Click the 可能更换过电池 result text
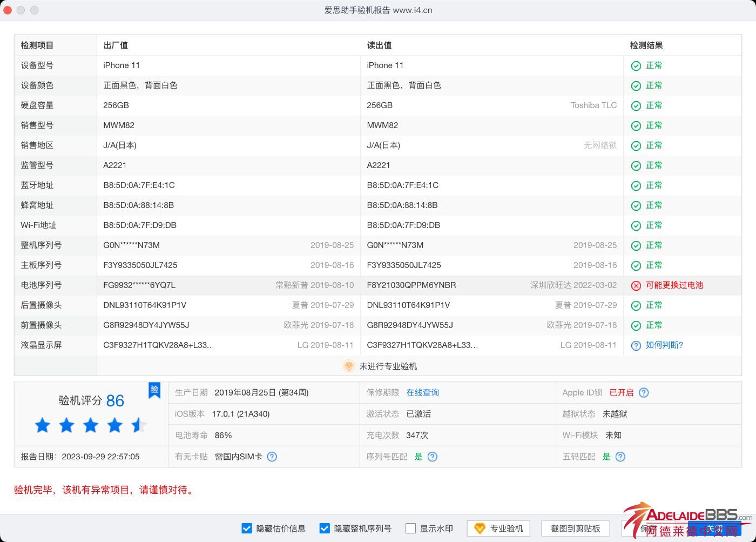The height and width of the screenshot is (542, 756). coord(674,285)
